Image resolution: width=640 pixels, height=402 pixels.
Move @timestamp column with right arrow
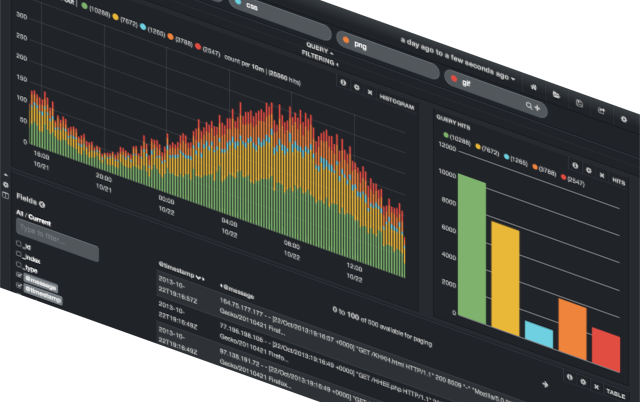tap(203, 279)
